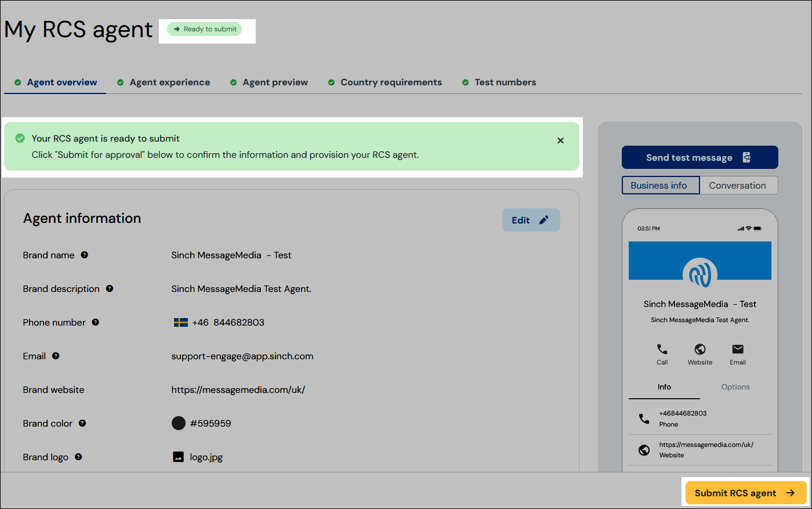Click the Sinch MessageMedia - Test brand name value

231,255
